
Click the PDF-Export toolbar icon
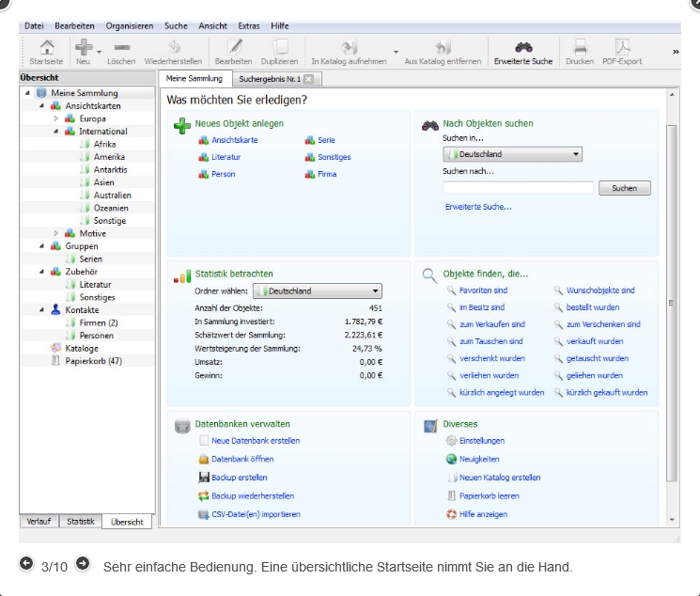(x=622, y=47)
